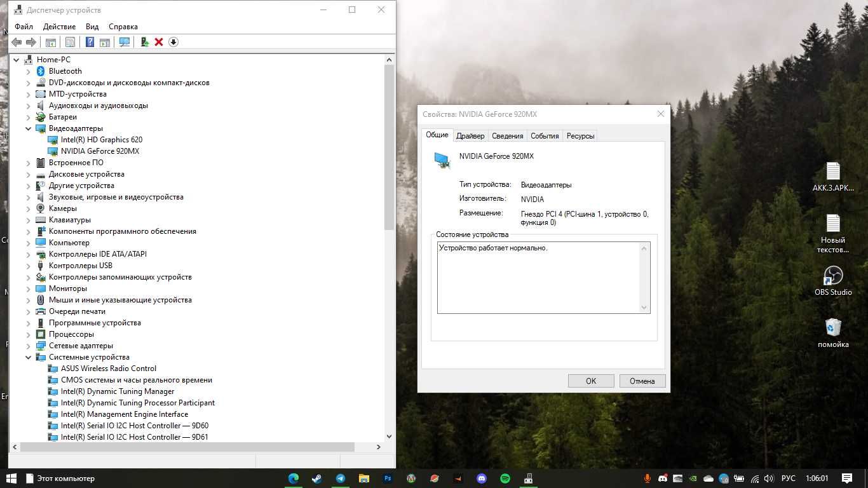Click the black down-arrow Disable device icon
The height and width of the screenshot is (488, 868).
tap(173, 42)
